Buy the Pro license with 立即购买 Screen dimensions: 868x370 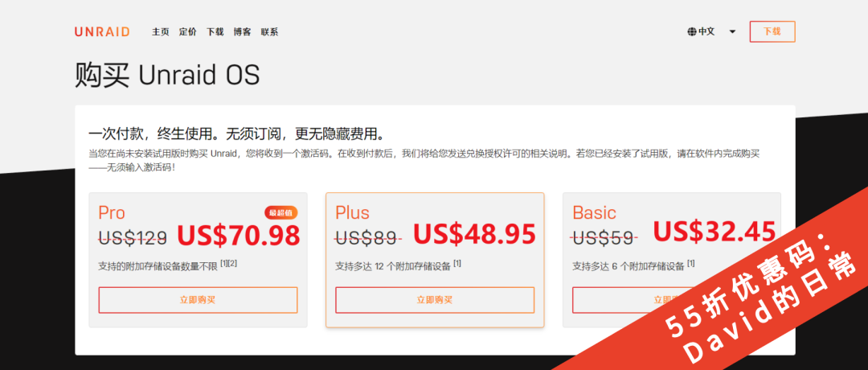tap(199, 300)
